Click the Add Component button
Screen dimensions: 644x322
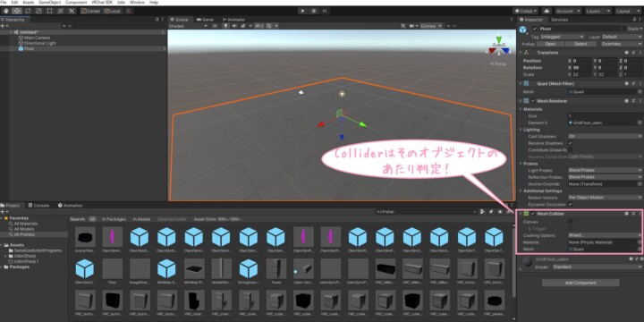pyautogui.click(x=580, y=283)
